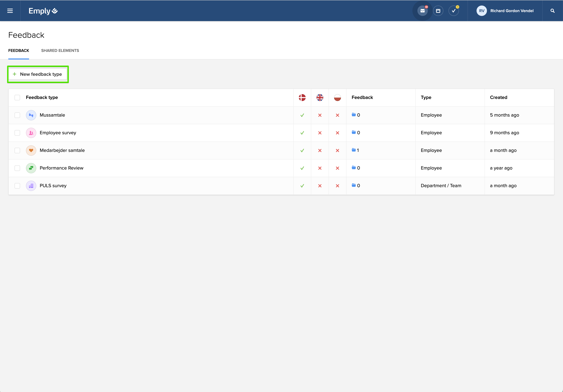Click the New feedback type button
Image resolution: width=563 pixels, height=392 pixels.
click(38, 74)
